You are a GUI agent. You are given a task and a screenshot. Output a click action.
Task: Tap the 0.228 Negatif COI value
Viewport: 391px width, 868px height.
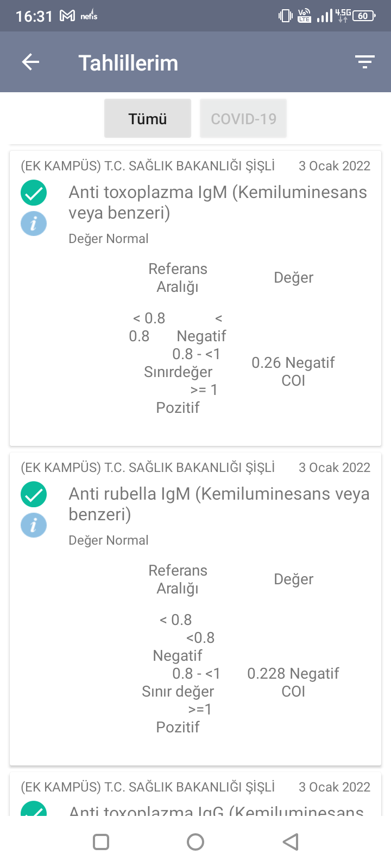pyautogui.click(x=293, y=682)
